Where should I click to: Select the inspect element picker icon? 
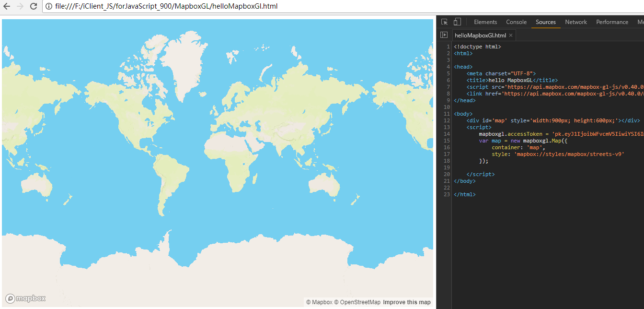pos(444,22)
